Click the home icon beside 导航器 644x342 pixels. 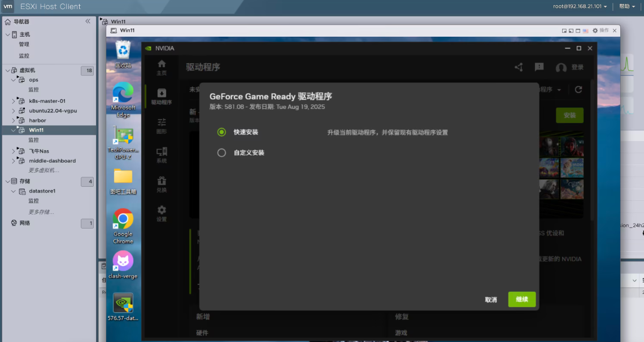tap(8, 22)
